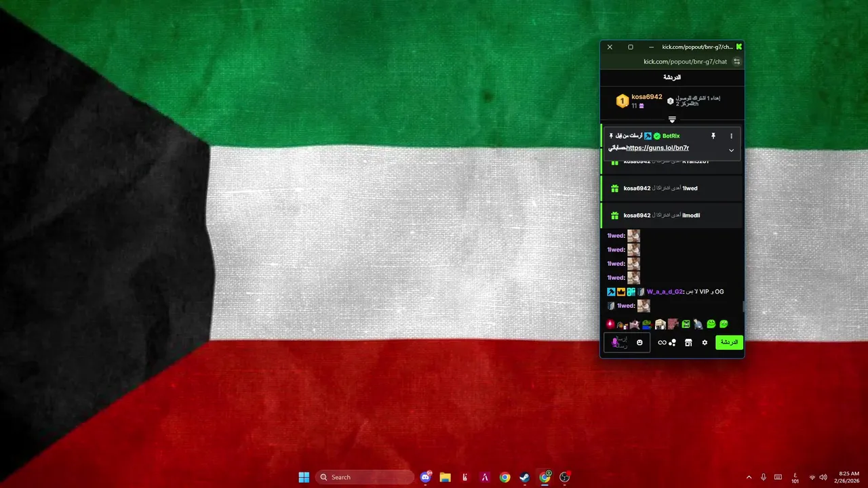Viewport: 868px width, 488px height.
Task: Pick the house quick emote
Action: 660,324
